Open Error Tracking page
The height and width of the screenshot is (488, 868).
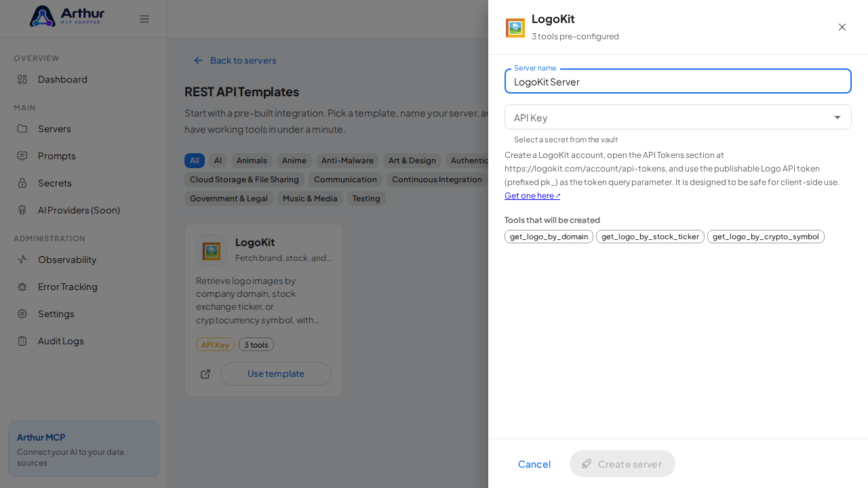coord(84,287)
